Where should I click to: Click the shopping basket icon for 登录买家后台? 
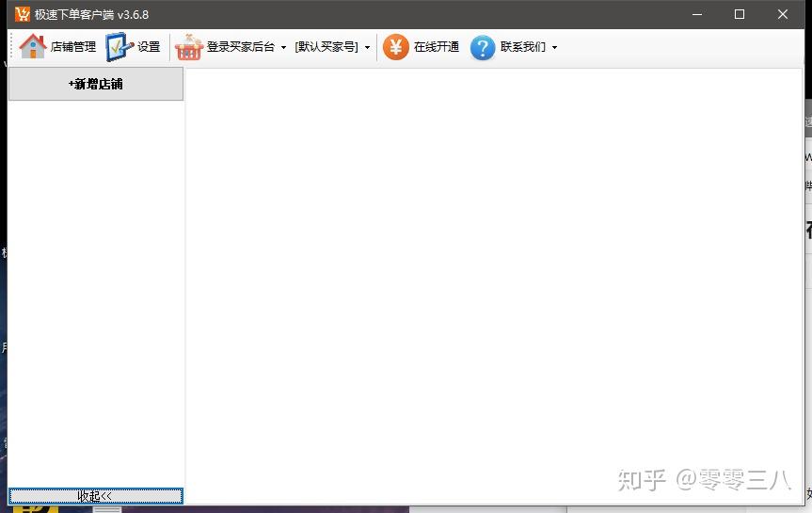pos(188,47)
